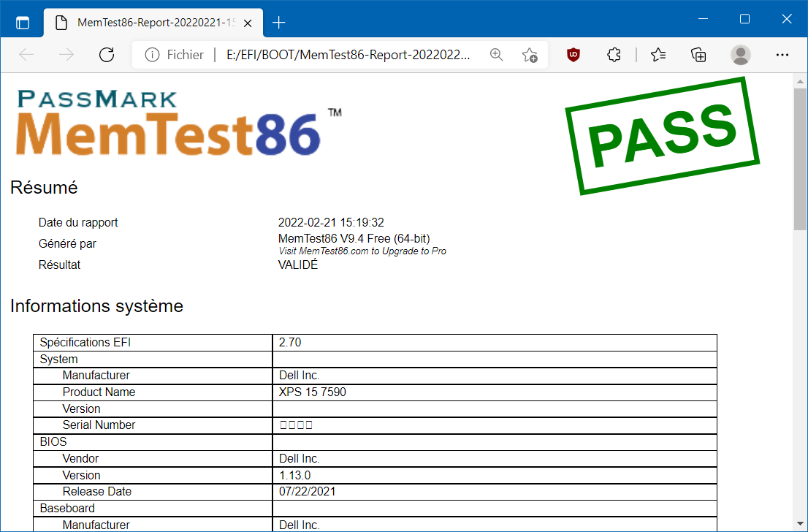Viewport: 808px width, 532px height.
Task: Select the MemTest86-Report tab
Action: (x=153, y=23)
